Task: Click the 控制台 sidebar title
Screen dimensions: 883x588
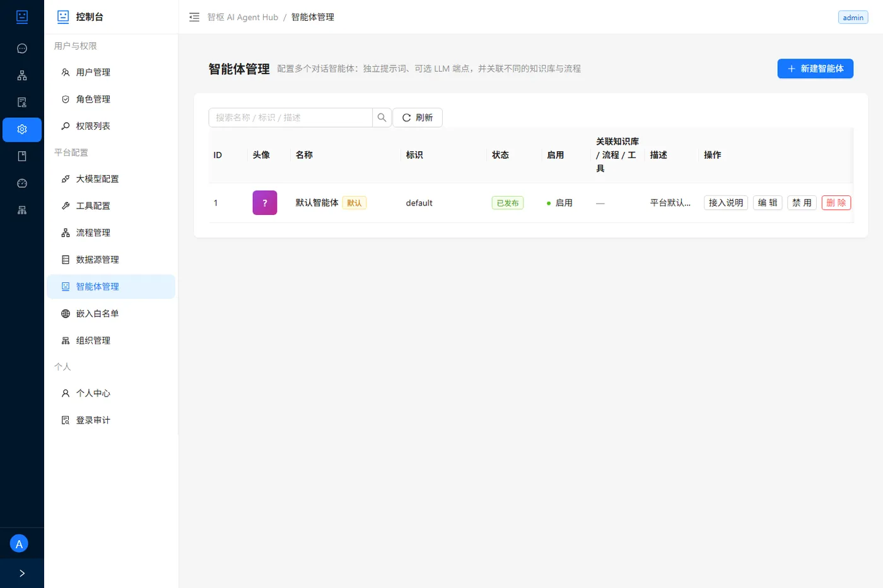Action: tap(90, 17)
